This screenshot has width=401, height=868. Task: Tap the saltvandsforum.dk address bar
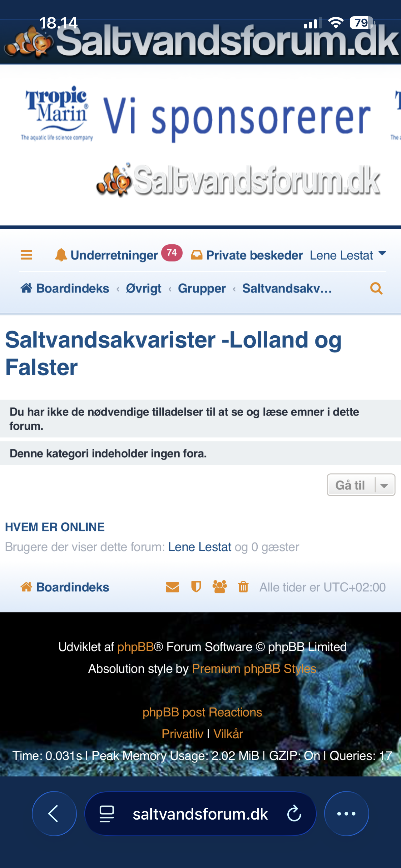point(200,814)
